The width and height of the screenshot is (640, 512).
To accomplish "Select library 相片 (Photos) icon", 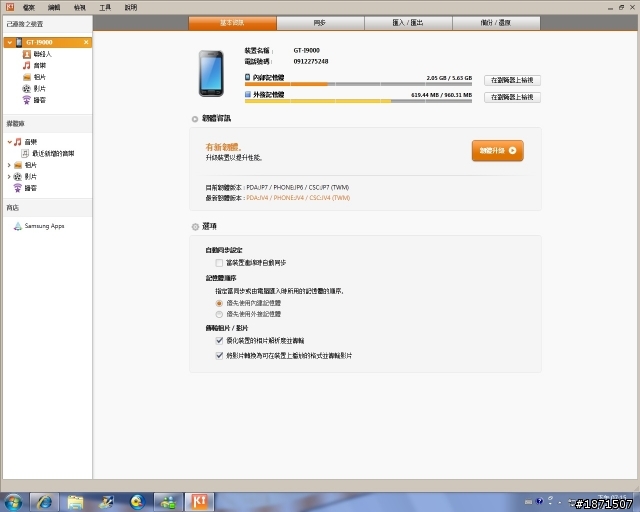I will tap(18, 165).
